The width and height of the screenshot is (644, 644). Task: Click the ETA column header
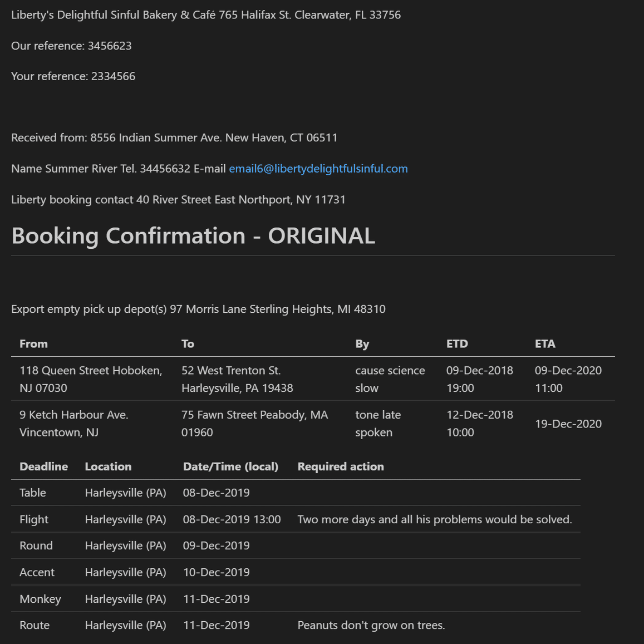pyautogui.click(x=545, y=344)
